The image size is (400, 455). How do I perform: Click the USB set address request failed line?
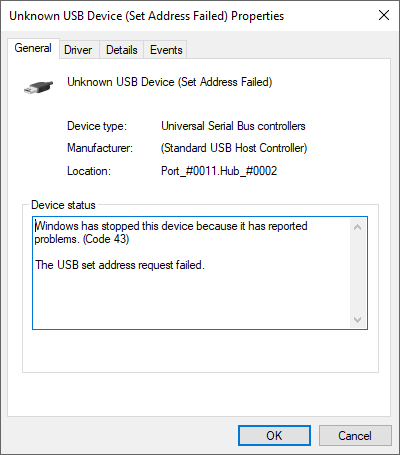(x=120, y=265)
